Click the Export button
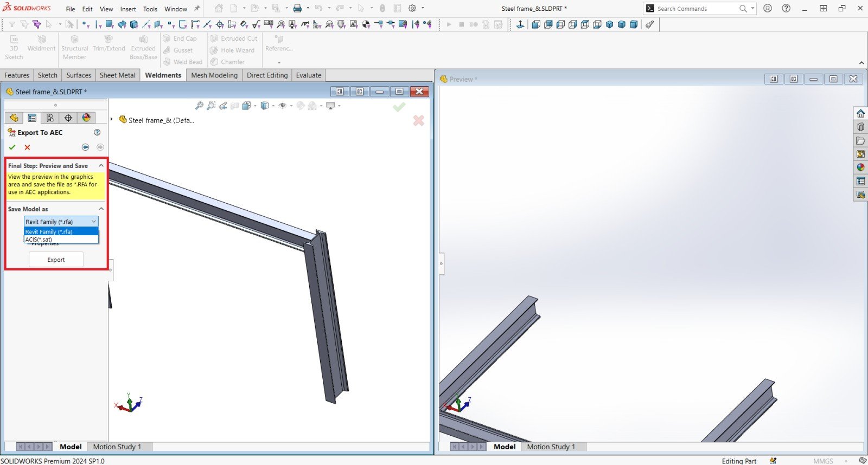Viewport: 868px width, 465px height. (x=56, y=260)
